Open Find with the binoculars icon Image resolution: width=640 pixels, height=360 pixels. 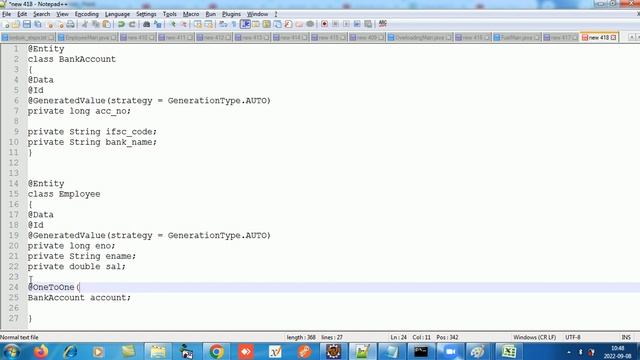coord(147,24)
